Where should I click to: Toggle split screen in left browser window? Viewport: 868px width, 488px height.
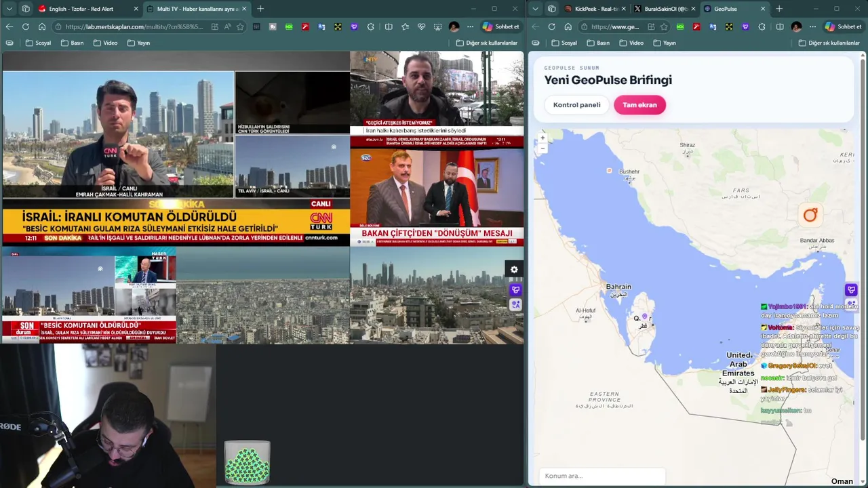[x=389, y=26]
